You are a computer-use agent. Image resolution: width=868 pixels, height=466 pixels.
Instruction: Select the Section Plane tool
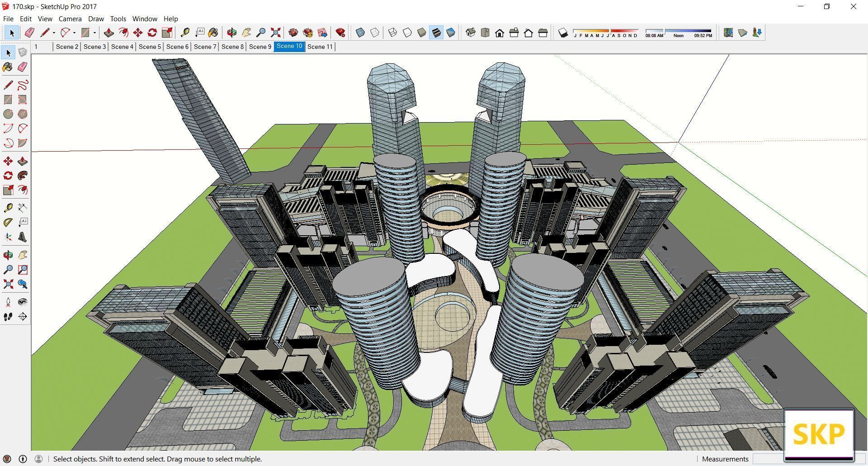23,317
